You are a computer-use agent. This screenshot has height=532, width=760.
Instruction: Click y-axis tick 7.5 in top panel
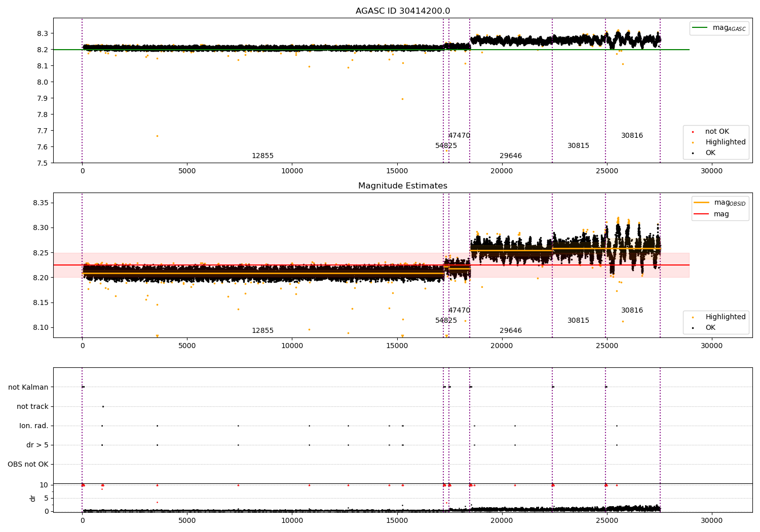point(43,163)
